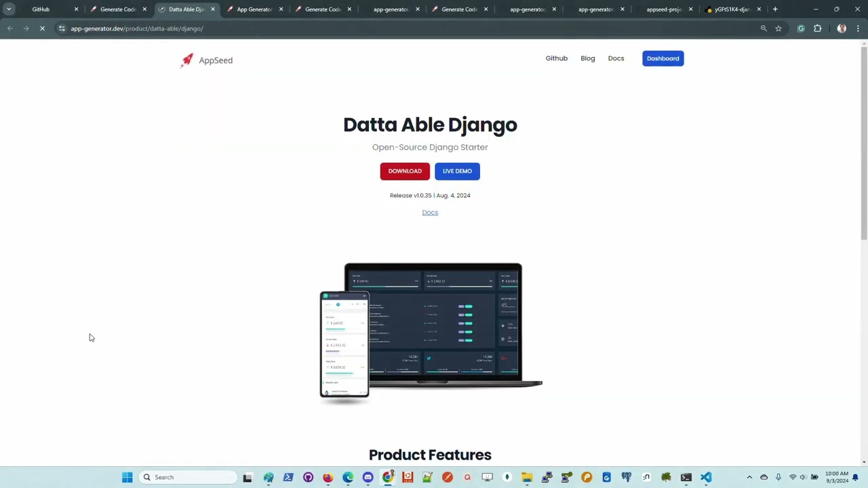The image size is (868, 488).
Task: Open File Explorer folder in the taskbar
Action: click(527, 477)
